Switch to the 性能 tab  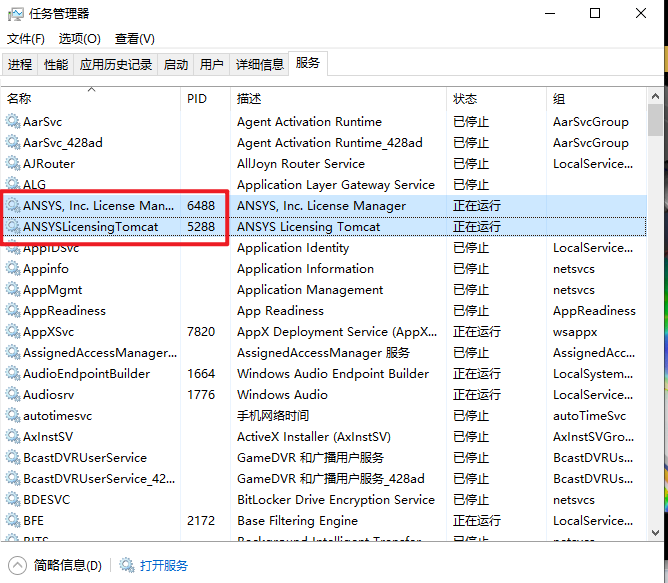coord(56,65)
